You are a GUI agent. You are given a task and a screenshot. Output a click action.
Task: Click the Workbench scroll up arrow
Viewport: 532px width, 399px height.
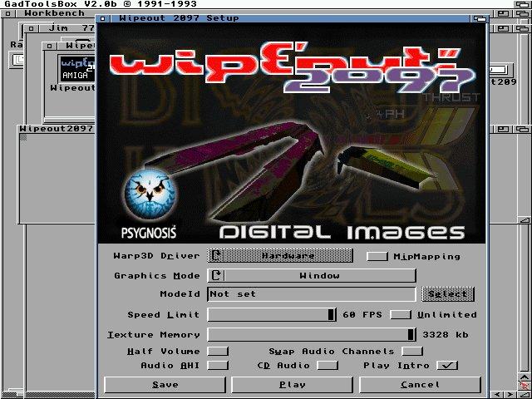click(x=525, y=377)
